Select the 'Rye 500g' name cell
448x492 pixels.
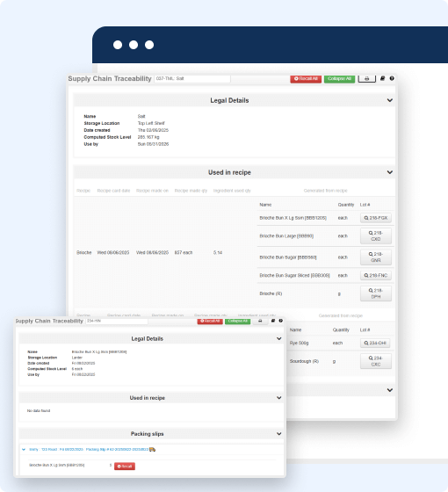[x=299, y=343]
